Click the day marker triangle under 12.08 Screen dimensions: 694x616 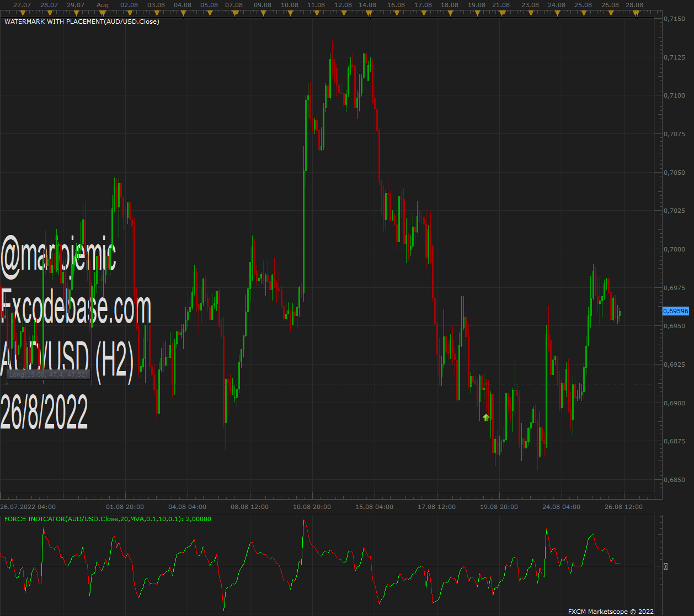(x=343, y=12)
